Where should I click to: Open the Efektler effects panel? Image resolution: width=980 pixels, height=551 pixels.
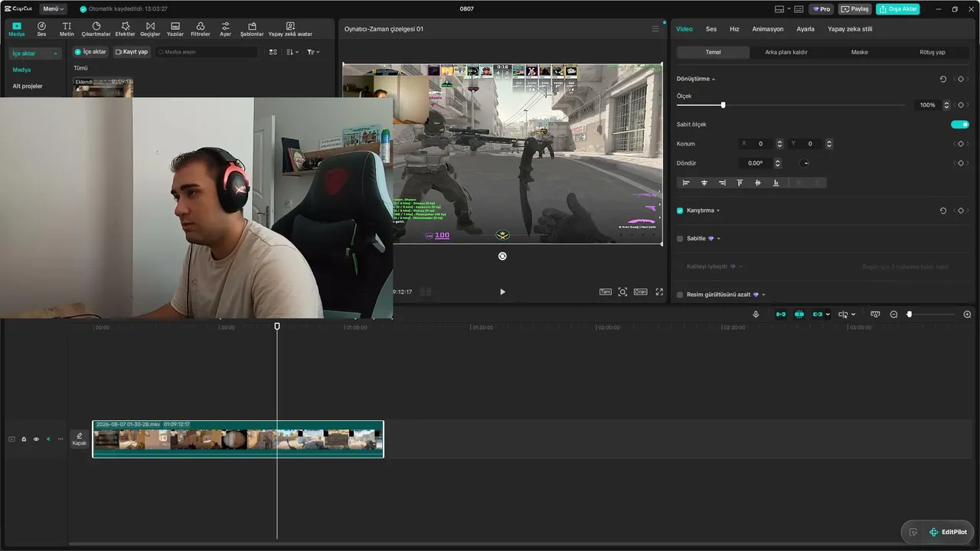click(125, 29)
